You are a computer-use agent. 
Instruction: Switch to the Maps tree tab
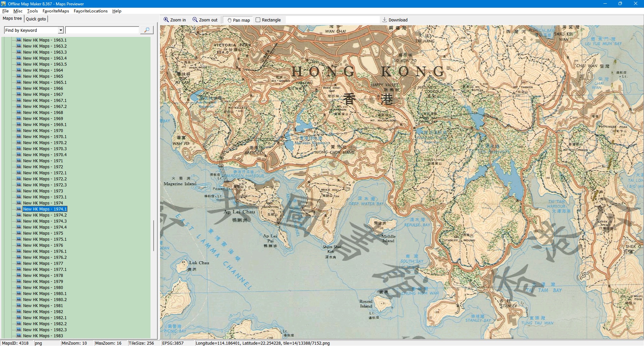pos(12,18)
